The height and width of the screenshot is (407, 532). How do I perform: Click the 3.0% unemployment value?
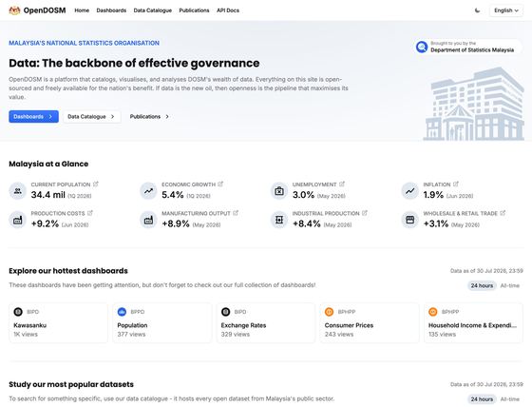point(303,195)
